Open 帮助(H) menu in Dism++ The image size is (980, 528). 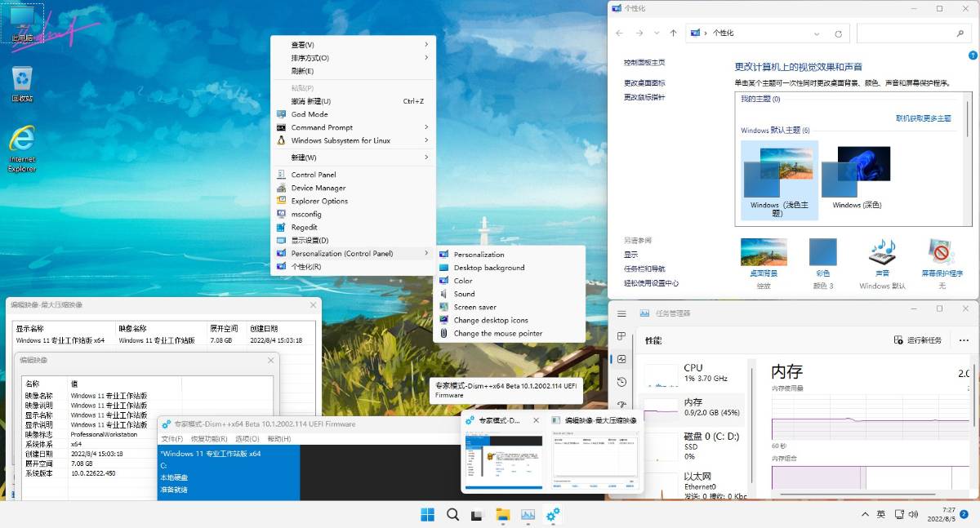click(279, 439)
